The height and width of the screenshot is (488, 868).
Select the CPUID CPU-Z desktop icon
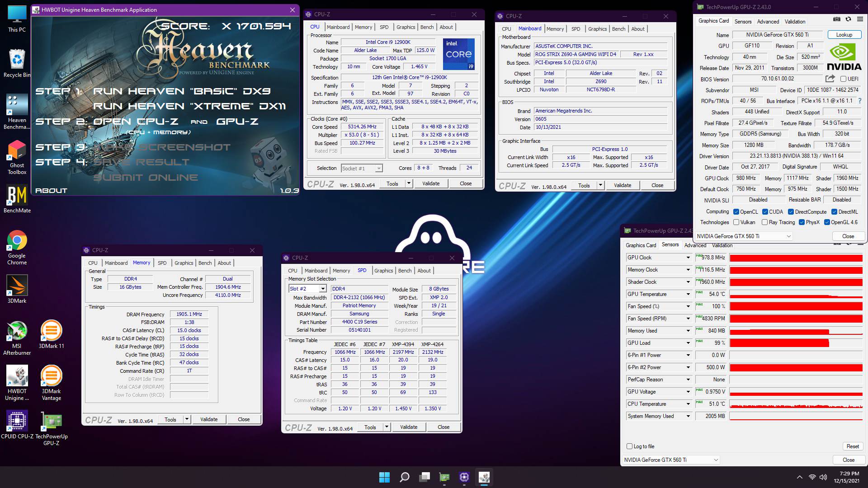point(17,425)
